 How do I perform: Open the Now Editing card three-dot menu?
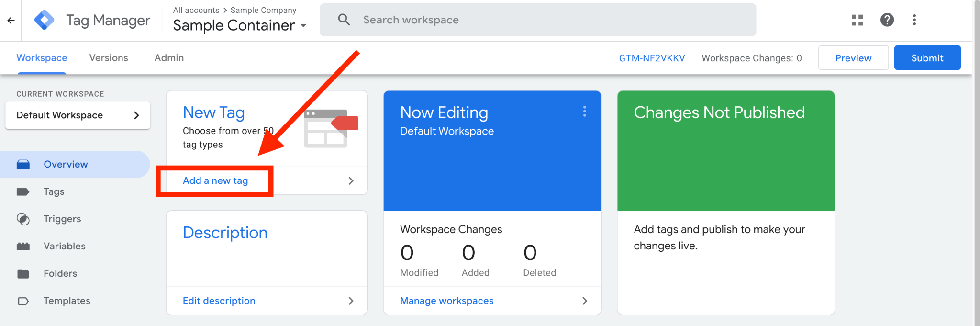(584, 112)
